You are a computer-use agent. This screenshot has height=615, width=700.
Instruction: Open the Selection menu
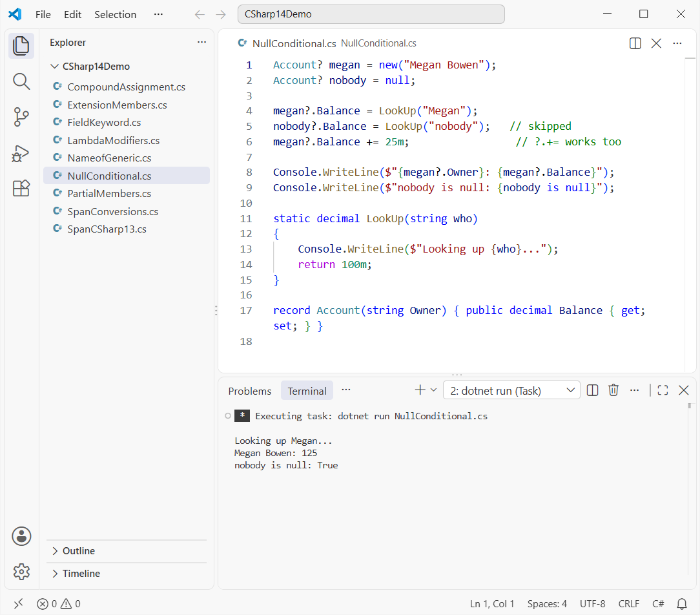coord(115,15)
